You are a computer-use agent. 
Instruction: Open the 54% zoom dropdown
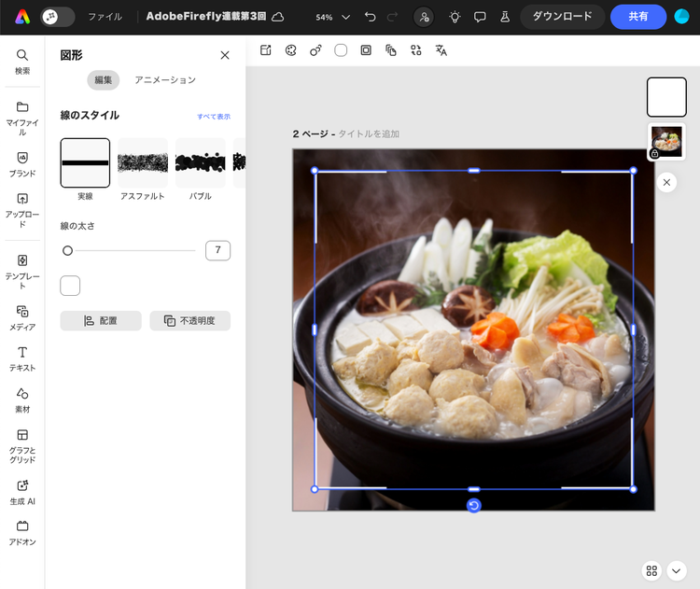(x=333, y=17)
